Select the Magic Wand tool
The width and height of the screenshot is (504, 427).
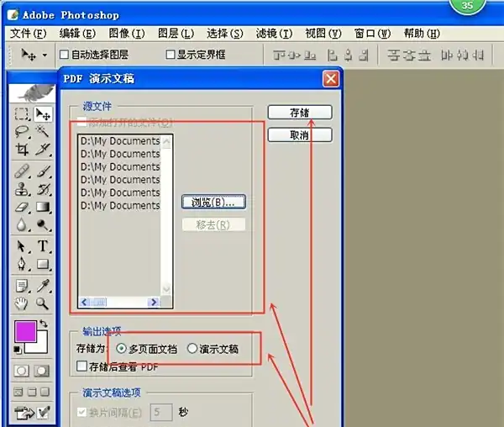43,131
